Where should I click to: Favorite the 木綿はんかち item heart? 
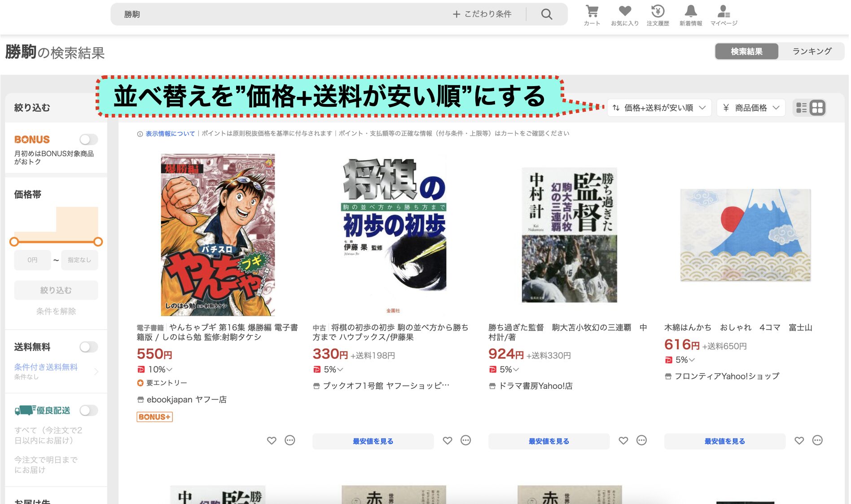click(x=799, y=441)
